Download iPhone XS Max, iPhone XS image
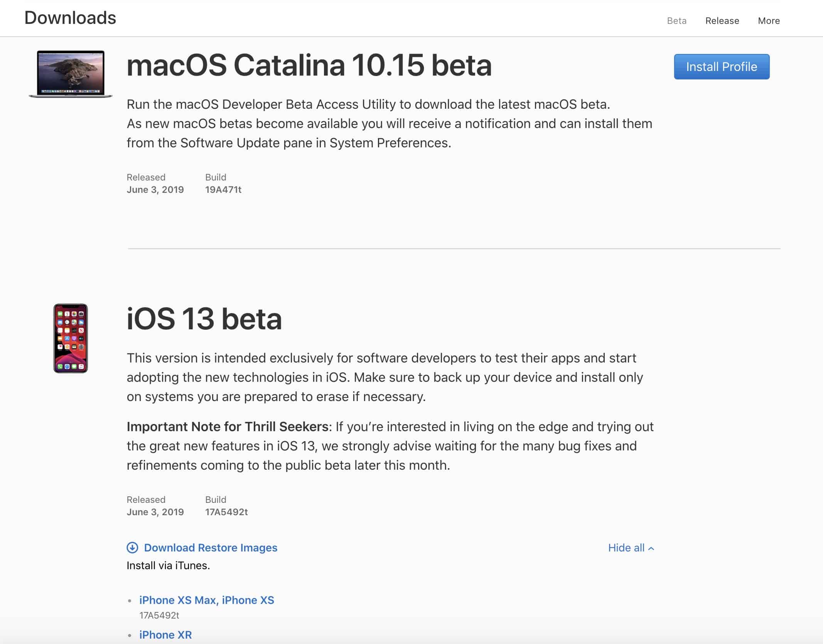Image resolution: width=823 pixels, height=644 pixels. (207, 600)
